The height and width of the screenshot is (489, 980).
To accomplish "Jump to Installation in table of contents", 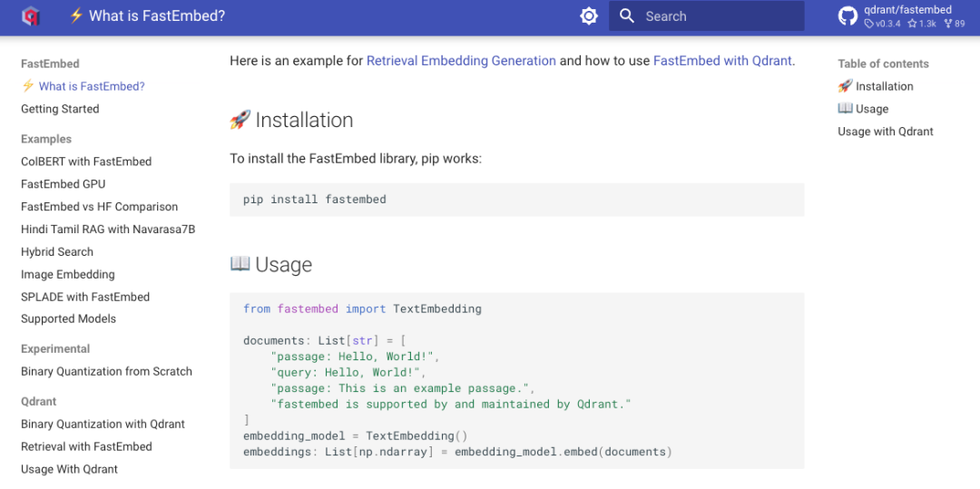I will point(876,86).
